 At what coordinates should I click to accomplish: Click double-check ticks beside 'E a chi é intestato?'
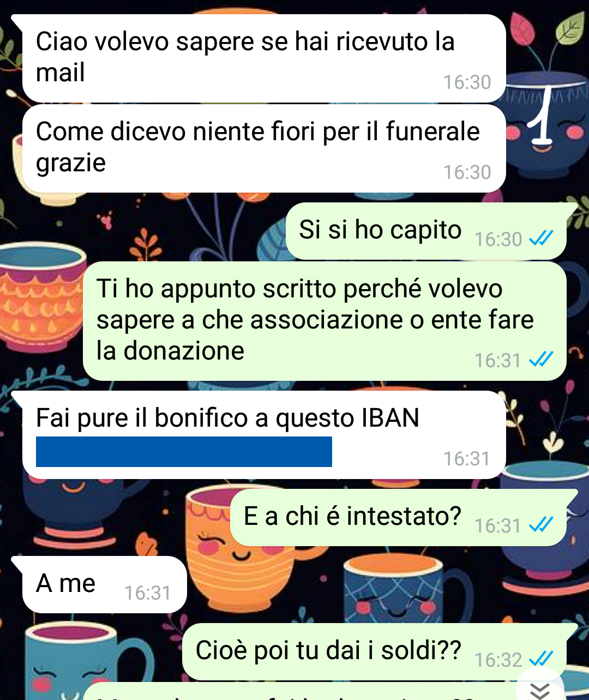(542, 525)
